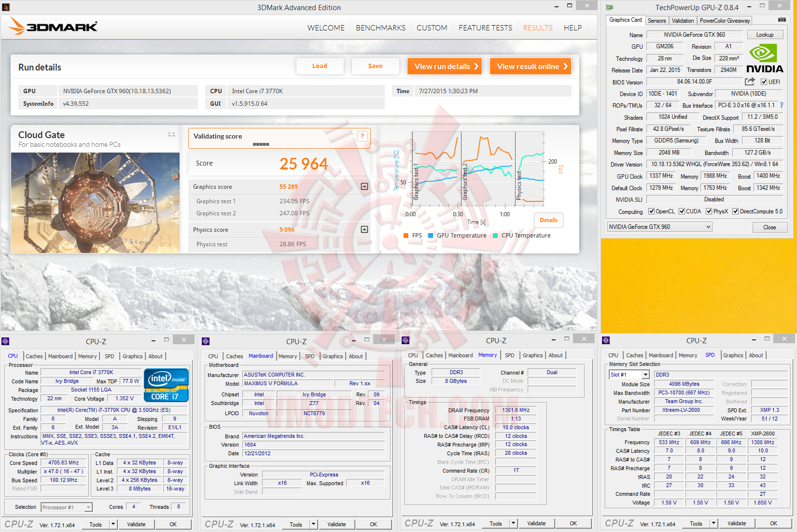Click the 3DMark logo in the header
Screen dimensions: 797x532
pos(53,27)
